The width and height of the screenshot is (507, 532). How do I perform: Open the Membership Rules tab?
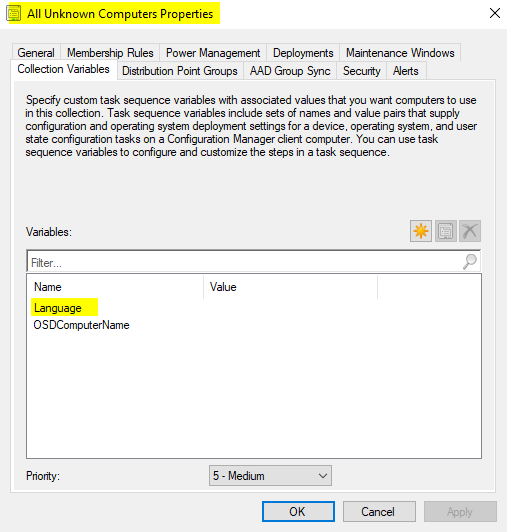tap(110, 53)
